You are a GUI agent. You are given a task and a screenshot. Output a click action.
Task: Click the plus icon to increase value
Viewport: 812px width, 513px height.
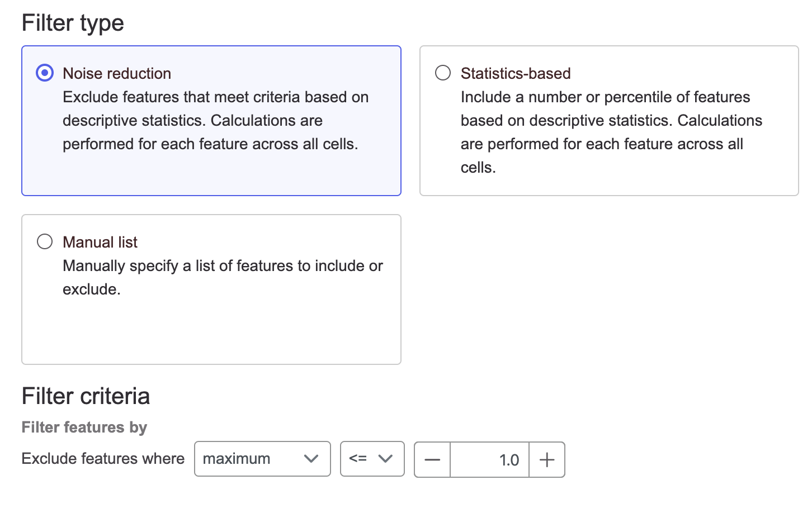click(x=547, y=460)
